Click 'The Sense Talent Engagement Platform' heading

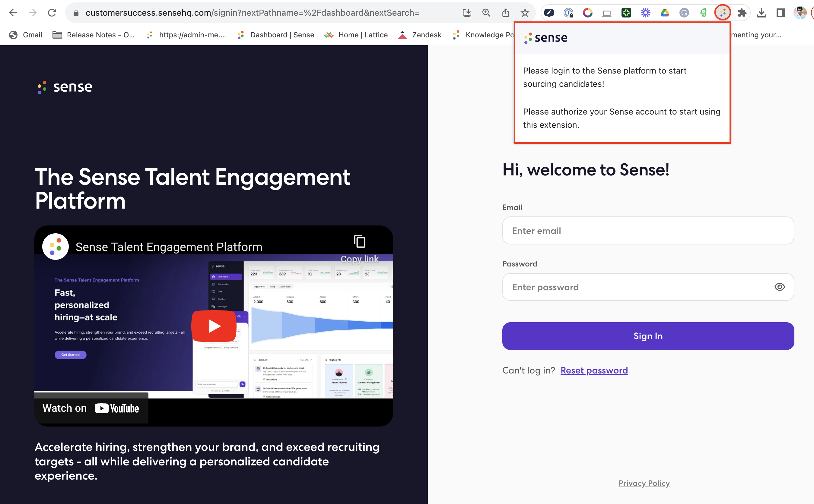pos(192,189)
